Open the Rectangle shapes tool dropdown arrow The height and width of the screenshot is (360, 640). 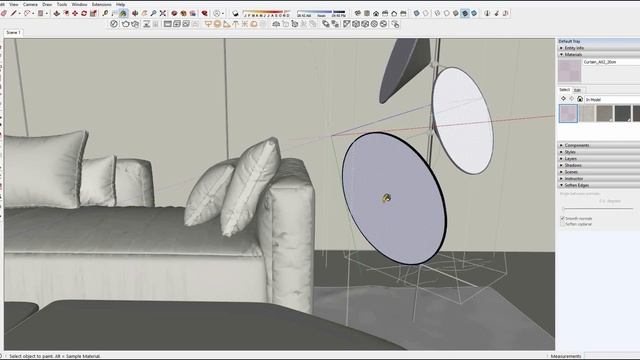pyautogui.click(x=47, y=13)
